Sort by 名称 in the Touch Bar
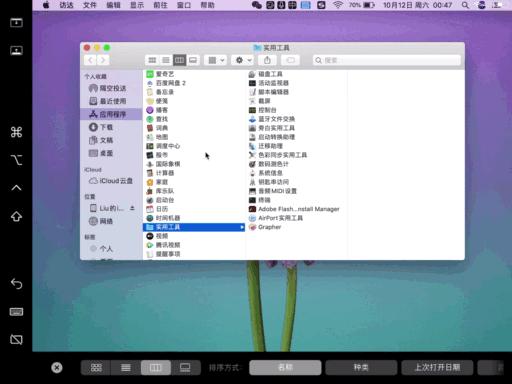 [x=285, y=367]
